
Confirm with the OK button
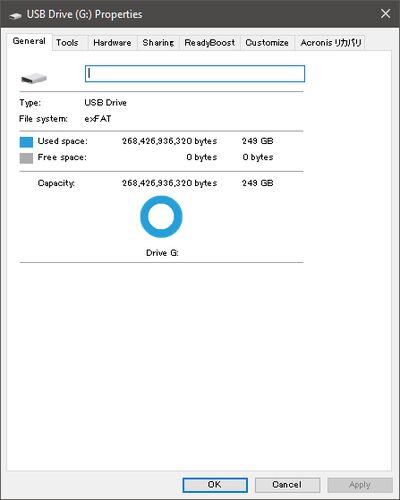coord(215,485)
